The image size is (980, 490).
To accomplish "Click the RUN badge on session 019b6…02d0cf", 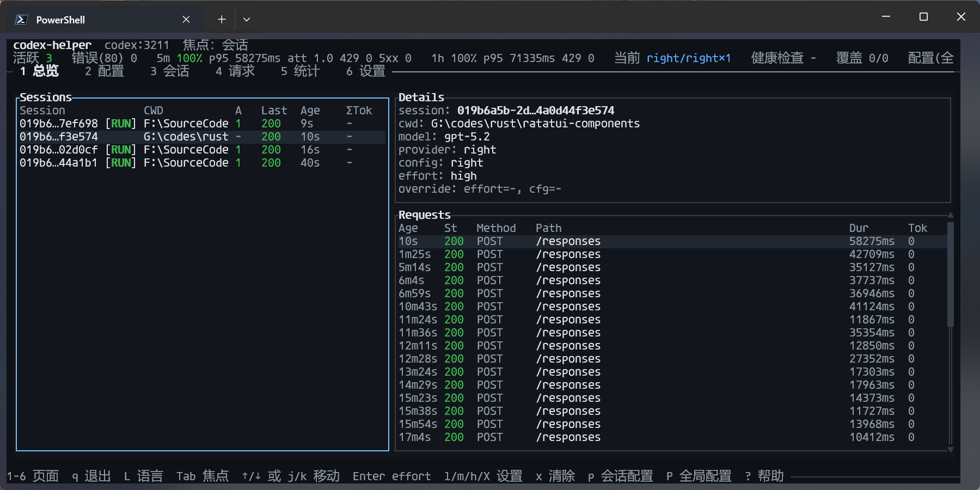I will coord(121,149).
